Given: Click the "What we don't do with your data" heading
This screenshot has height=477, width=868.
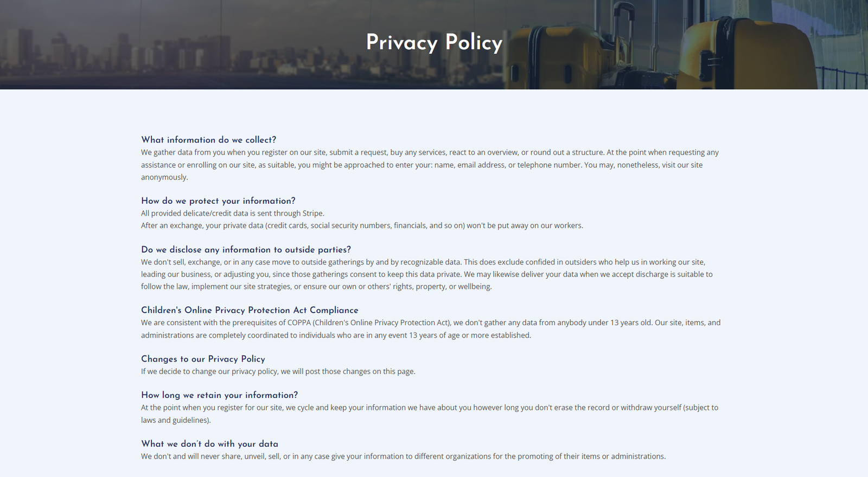Looking at the screenshot, I should tap(209, 444).
